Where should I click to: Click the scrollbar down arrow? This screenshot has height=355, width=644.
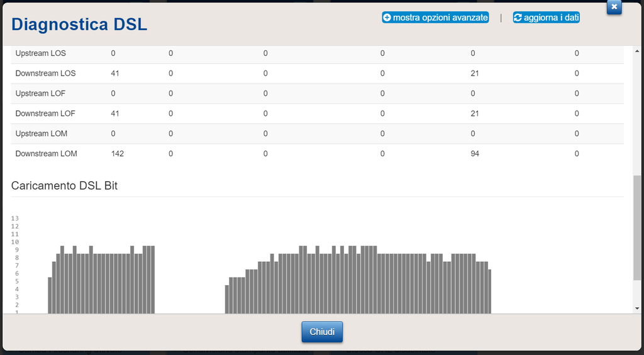point(637,308)
